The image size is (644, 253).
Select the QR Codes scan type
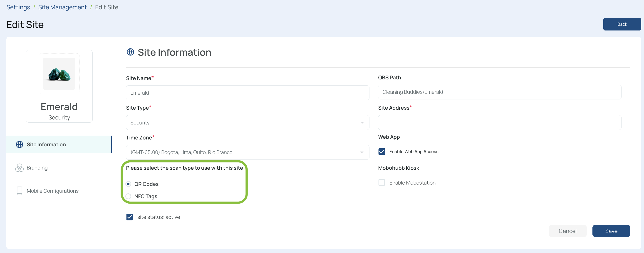(x=128, y=184)
